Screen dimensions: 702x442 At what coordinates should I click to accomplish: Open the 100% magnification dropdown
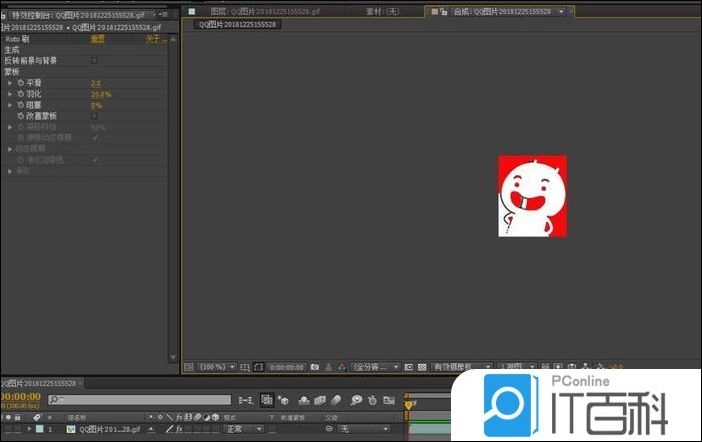pyautogui.click(x=218, y=367)
